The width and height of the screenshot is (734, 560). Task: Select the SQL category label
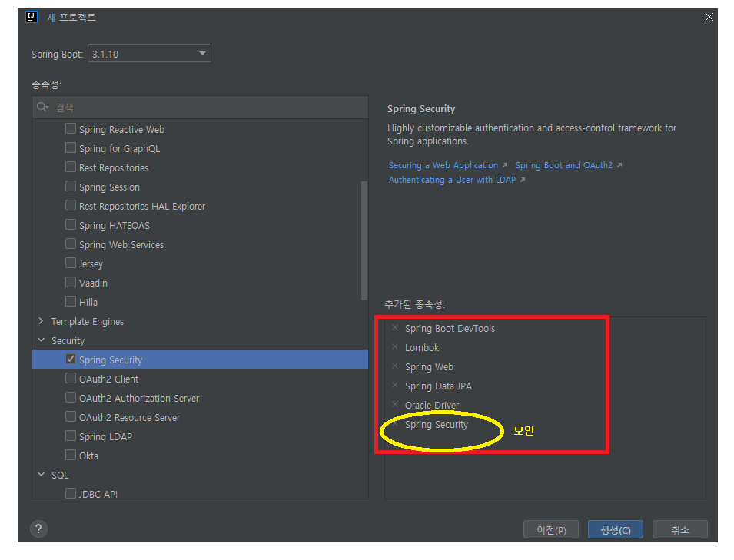[60, 475]
